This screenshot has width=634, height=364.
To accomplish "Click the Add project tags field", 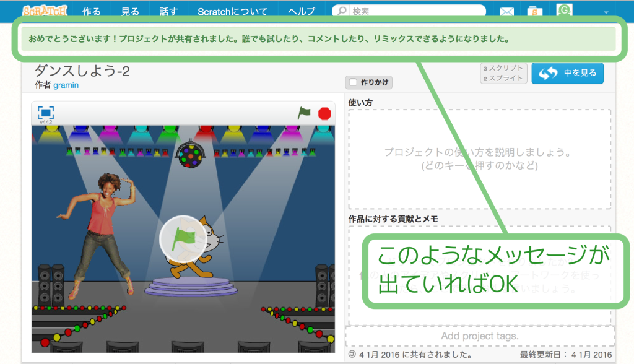I will (480, 336).
